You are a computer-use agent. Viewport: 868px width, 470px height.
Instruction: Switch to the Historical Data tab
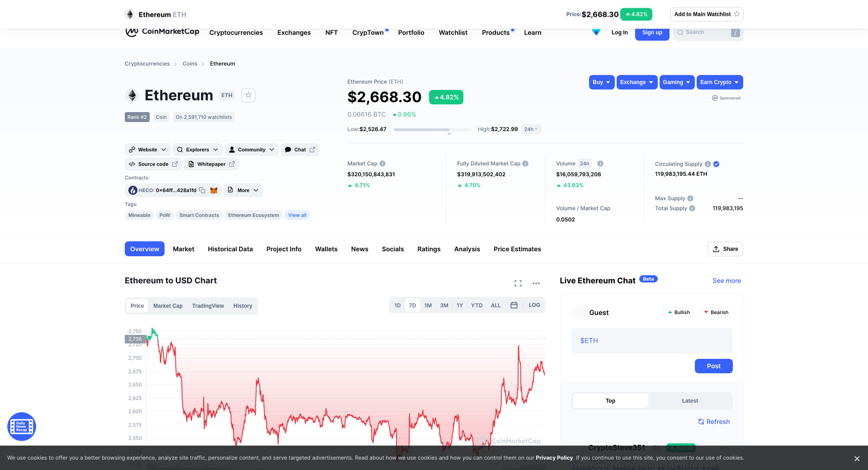click(x=230, y=249)
